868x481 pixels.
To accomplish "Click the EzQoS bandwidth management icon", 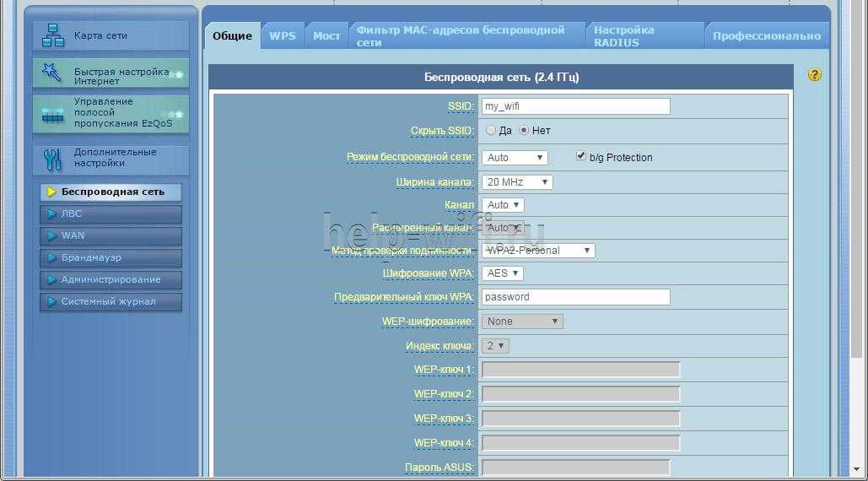I will pyautogui.click(x=53, y=114).
